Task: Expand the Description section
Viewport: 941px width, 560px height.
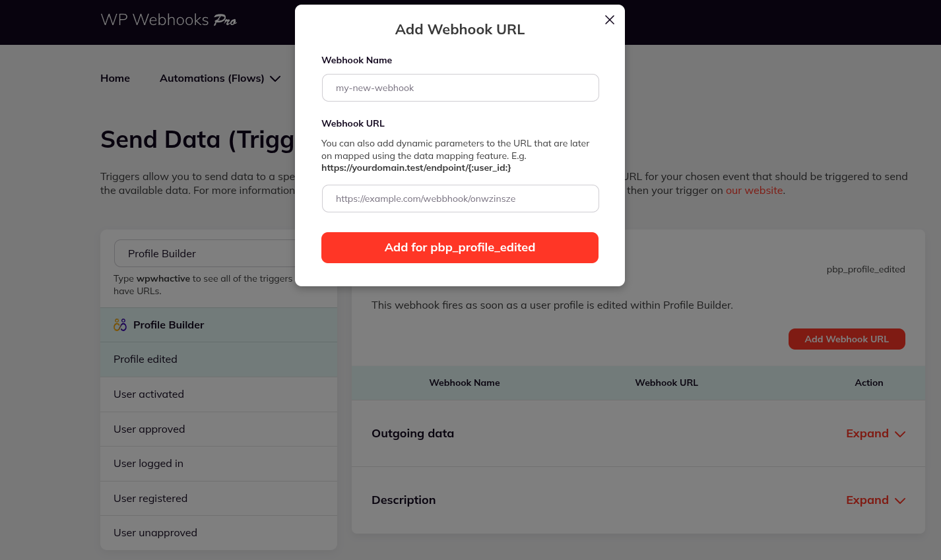Action: (x=875, y=500)
